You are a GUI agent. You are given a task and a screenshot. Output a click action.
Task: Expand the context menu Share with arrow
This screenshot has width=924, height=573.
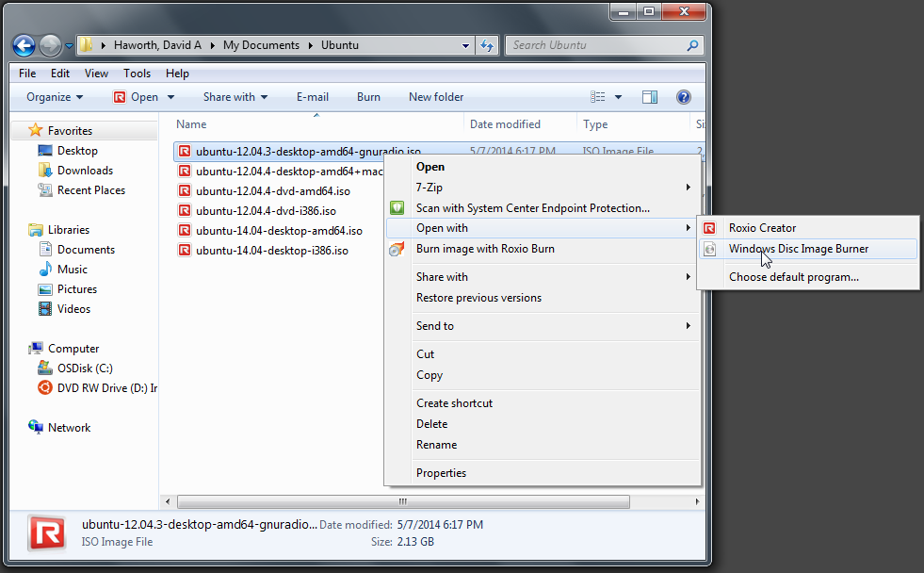tap(689, 276)
